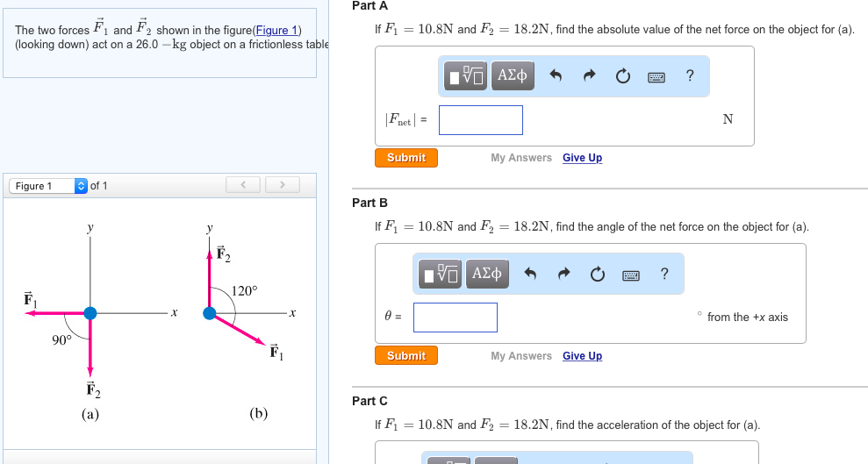
Task: Submit the Part B answer
Action: [x=406, y=355]
